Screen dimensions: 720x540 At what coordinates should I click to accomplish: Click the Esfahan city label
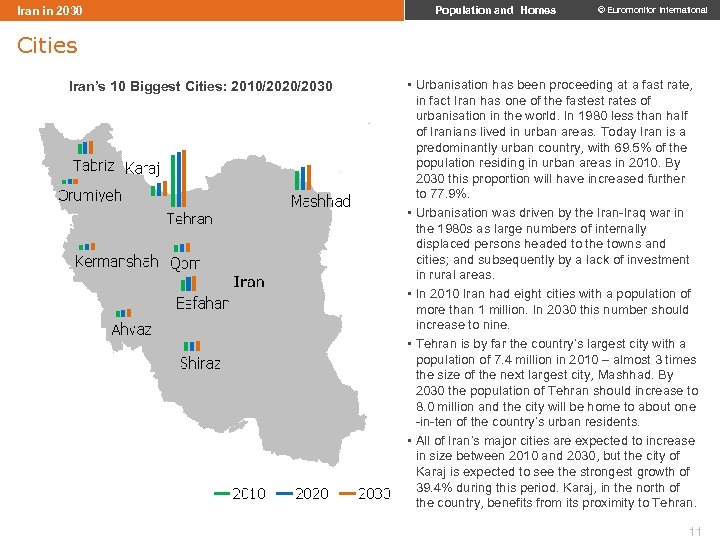tap(202, 303)
